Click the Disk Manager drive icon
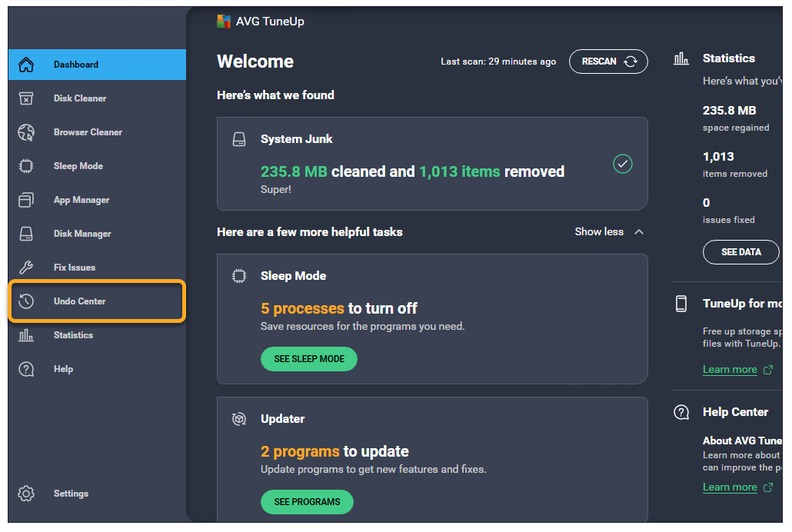 [26, 234]
